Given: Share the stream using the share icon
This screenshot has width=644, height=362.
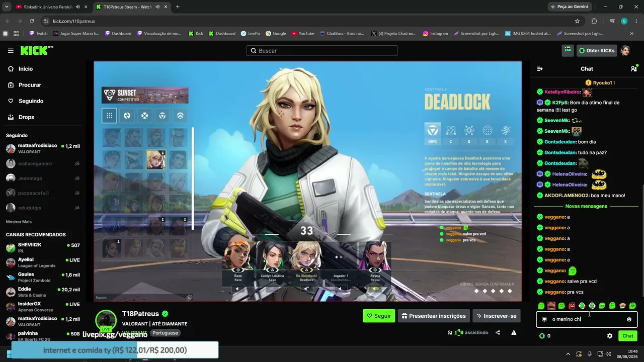Looking at the screenshot, I should point(498,332).
